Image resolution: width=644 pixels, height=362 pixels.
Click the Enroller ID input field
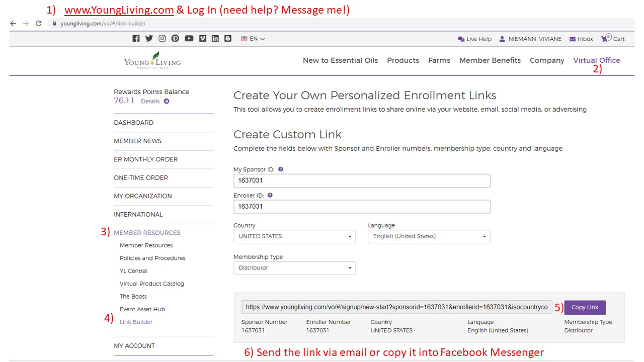click(362, 207)
